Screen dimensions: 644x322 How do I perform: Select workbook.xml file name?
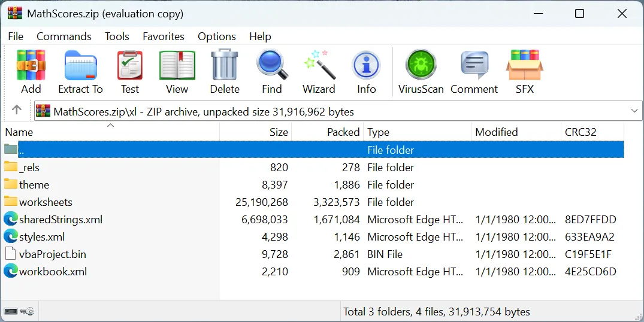(53, 272)
